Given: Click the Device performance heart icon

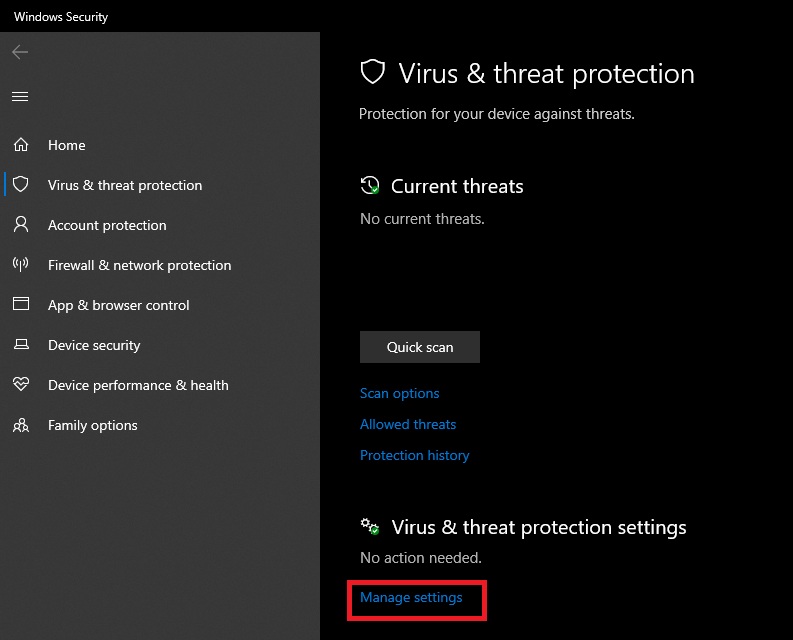Looking at the screenshot, I should (x=20, y=385).
